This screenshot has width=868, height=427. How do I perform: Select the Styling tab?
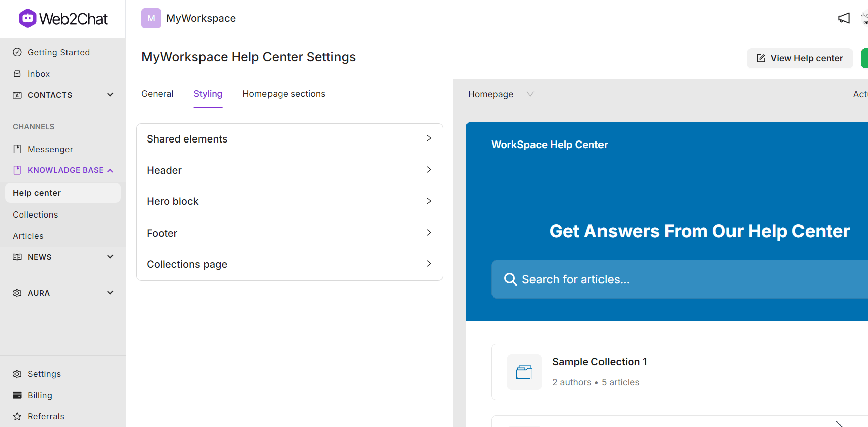click(208, 94)
